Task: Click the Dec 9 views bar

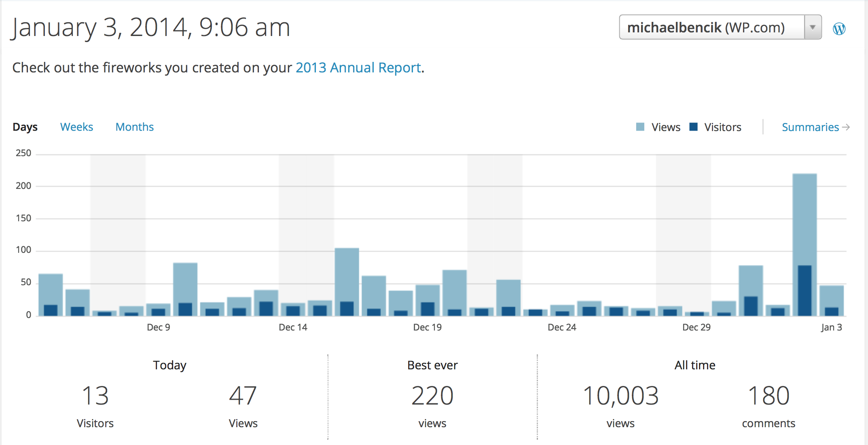Action: tap(158, 307)
